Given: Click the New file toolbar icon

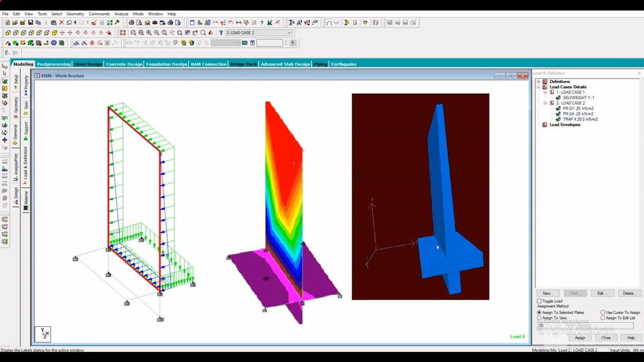Looking at the screenshot, I should click(x=7, y=23).
